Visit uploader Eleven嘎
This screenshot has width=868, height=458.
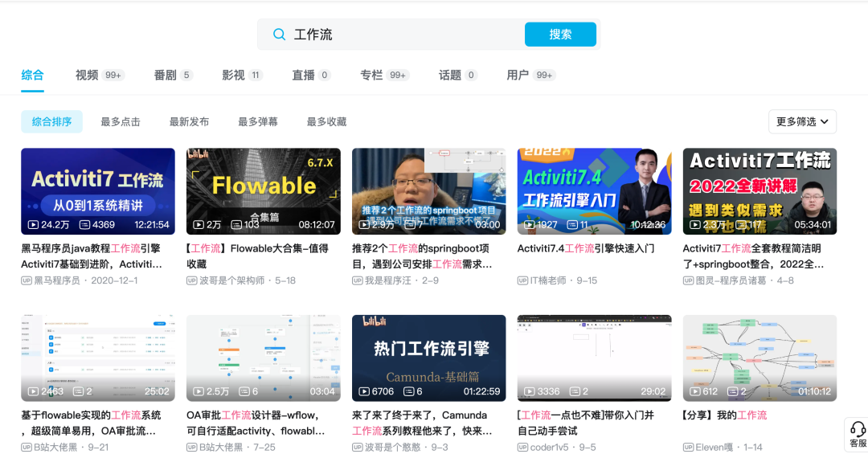tap(714, 447)
